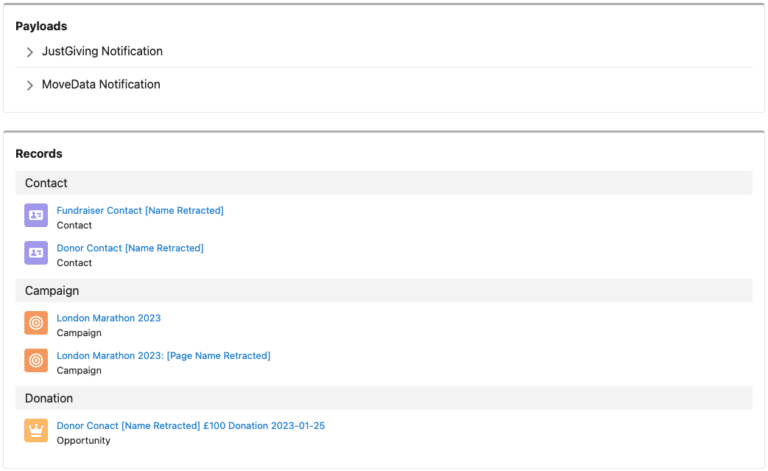Click the Page Name Retracted campaign target icon
This screenshot has width=768, height=471.
(x=36, y=360)
